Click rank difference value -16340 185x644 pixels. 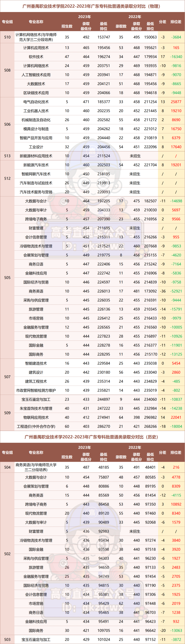(x=176, y=57)
